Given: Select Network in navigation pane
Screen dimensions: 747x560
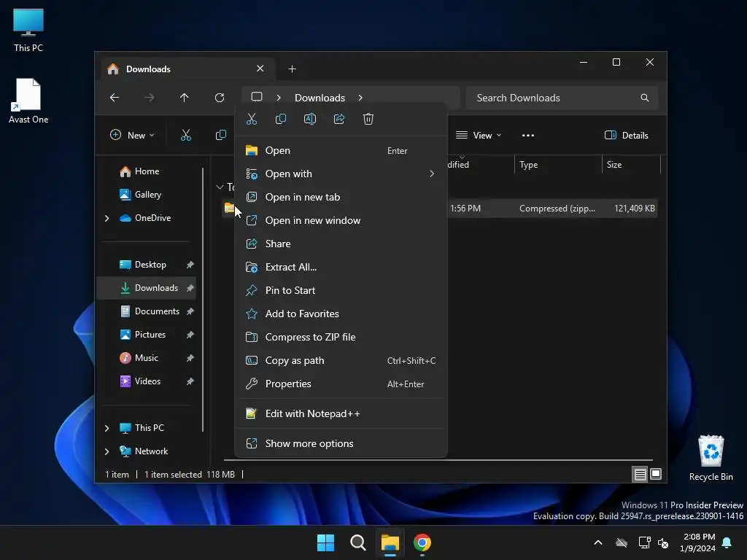Looking at the screenshot, I should [151, 451].
